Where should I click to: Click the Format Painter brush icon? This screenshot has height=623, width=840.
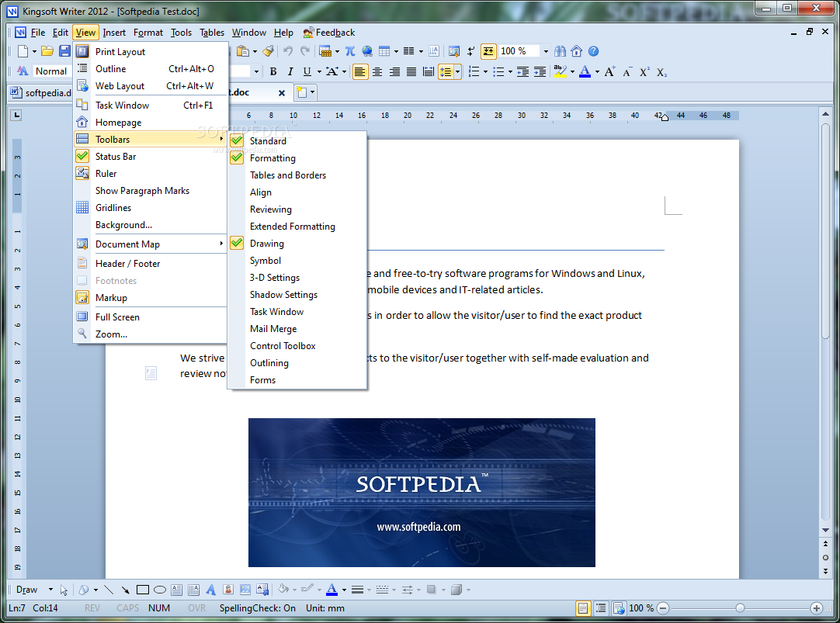pyautogui.click(x=269, y=51)
